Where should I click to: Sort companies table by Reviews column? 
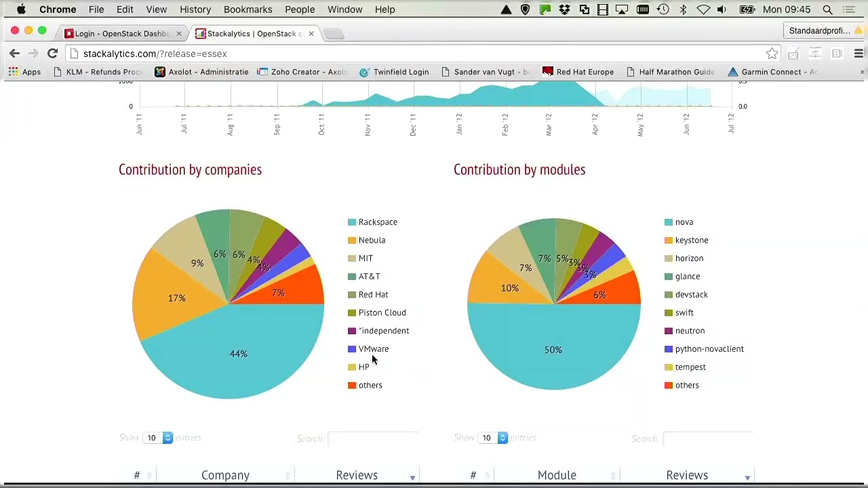357,475
